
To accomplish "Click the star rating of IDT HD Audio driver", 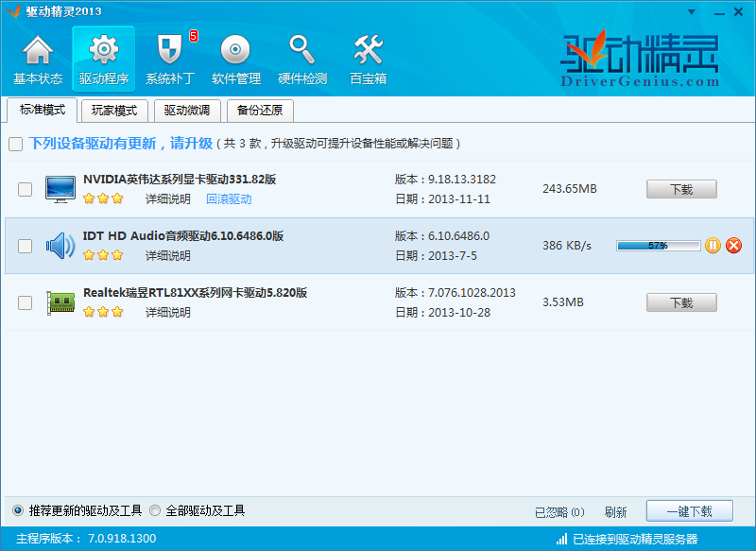I will [103, 255].
